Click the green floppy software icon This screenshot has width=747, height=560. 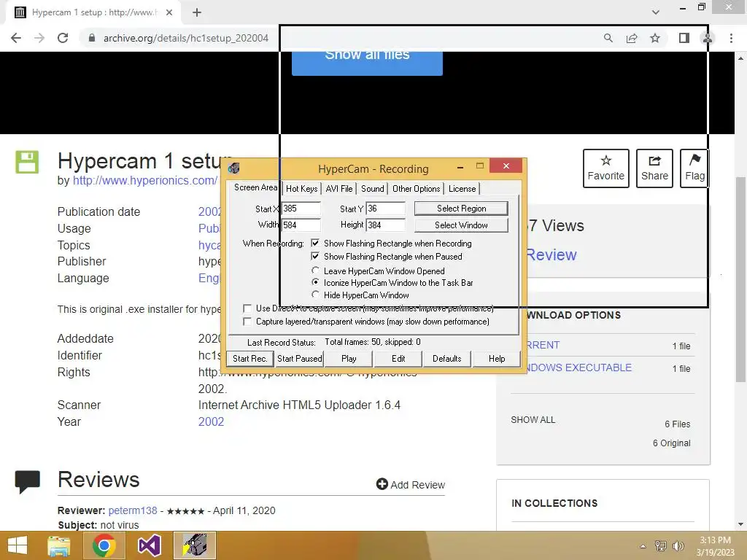27,163
